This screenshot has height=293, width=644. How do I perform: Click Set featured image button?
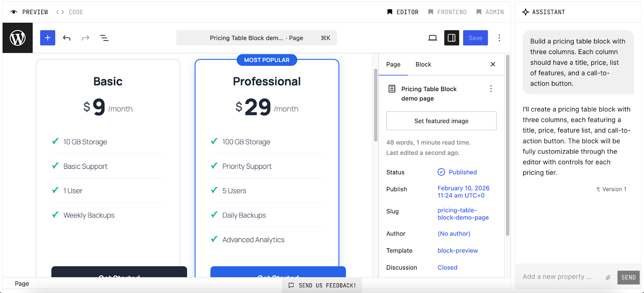[441, 121]
